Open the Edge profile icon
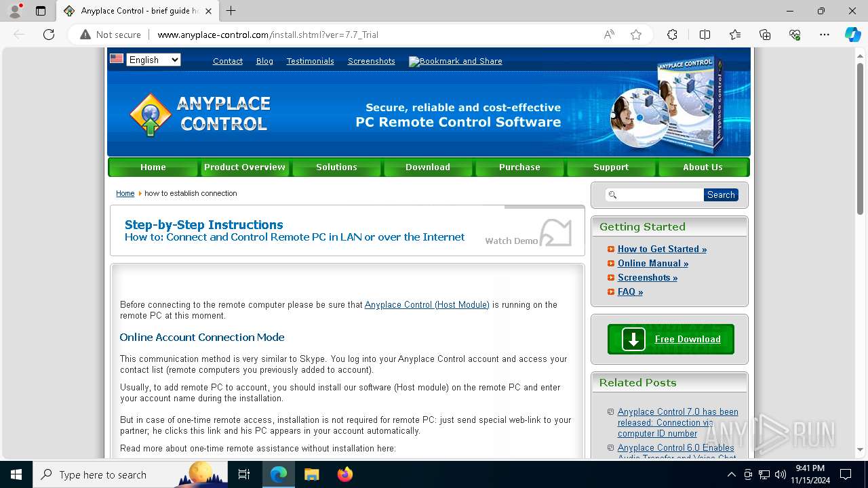The height and width of the screenshot is (488, 868). pyautogui.click(x=15, y=11)
